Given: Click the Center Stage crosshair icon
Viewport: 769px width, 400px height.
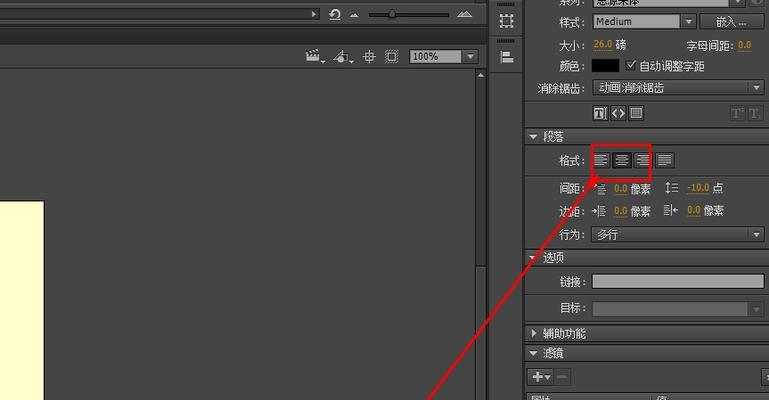Looking at the screenshot, I should click(369, 57).
